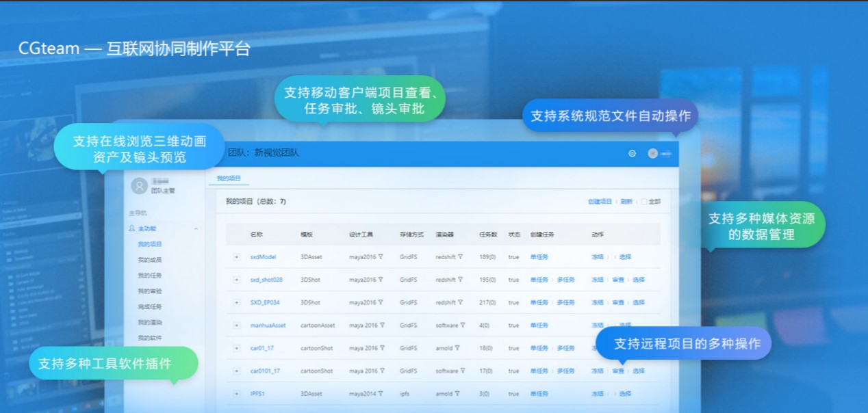Open 我的任务 in the sidebar
This screenshot has height=413, width=868.
point(149,276)
